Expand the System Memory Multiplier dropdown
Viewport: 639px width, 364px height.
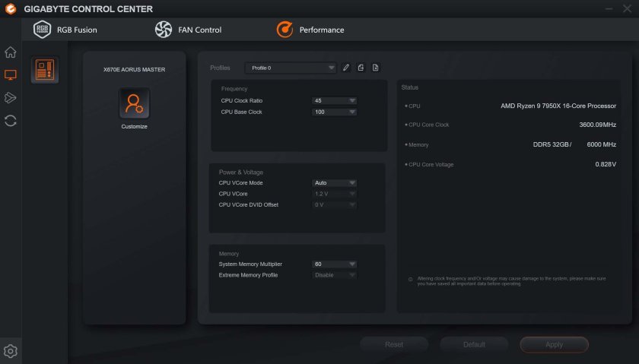(x=334, y=264)
